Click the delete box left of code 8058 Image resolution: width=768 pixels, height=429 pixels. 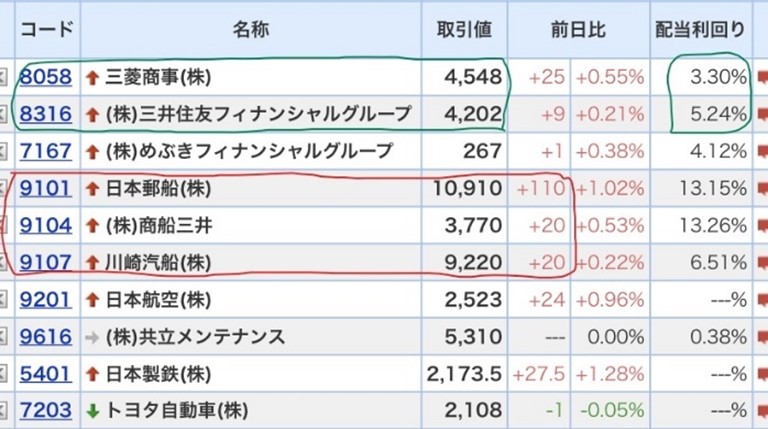[x=4, y=77]
